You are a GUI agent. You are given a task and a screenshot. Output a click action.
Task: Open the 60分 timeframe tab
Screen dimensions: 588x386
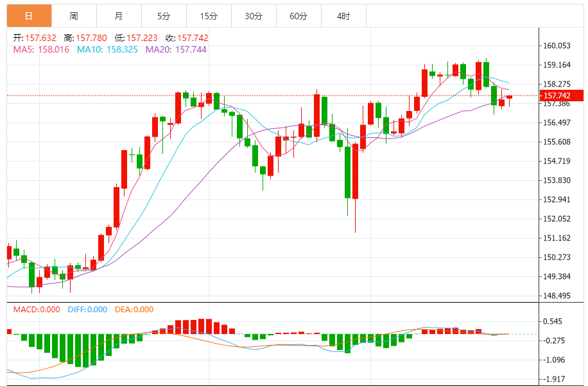coord(299,16)
